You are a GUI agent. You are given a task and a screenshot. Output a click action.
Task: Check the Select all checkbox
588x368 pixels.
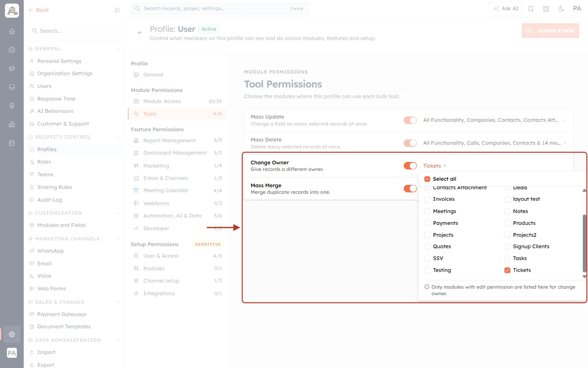pos(427,179)
